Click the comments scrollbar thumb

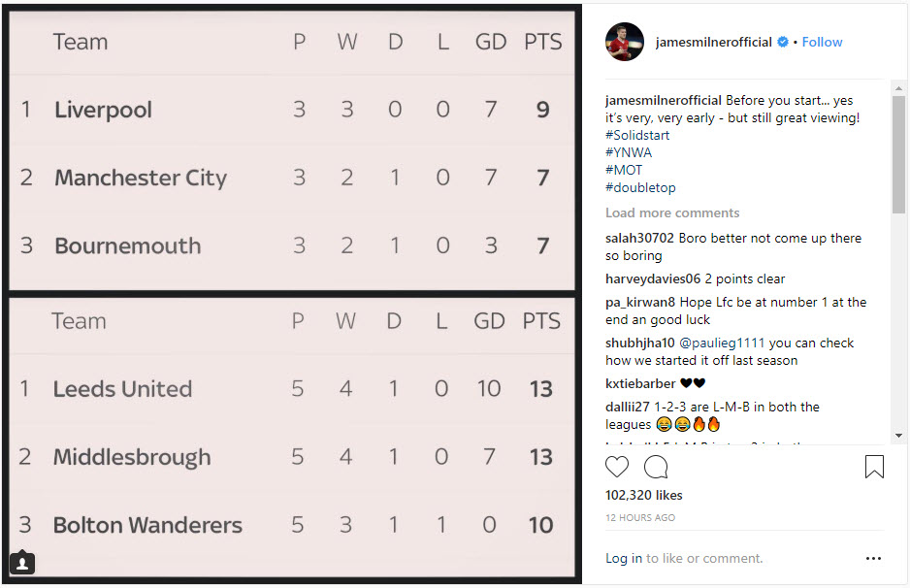(898, 155)
